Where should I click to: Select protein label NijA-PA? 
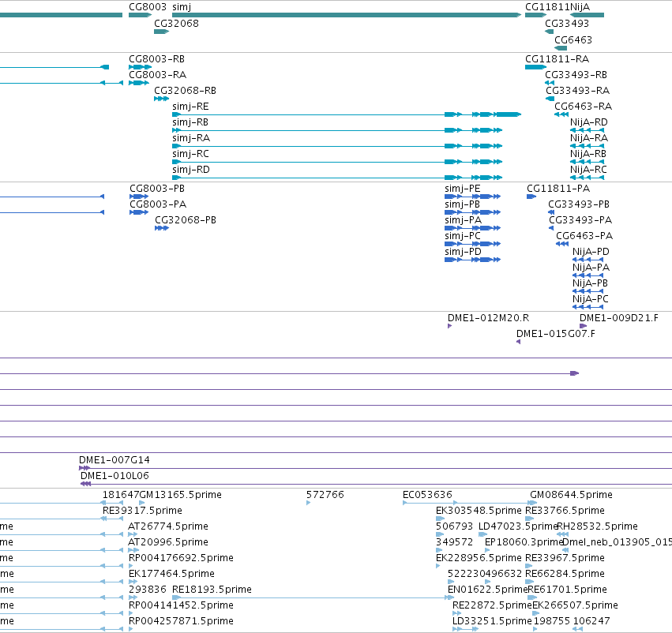(x=591, y=268)
